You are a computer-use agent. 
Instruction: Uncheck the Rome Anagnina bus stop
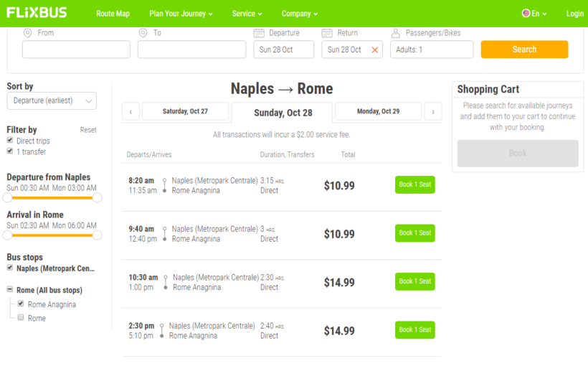point(21,304)
